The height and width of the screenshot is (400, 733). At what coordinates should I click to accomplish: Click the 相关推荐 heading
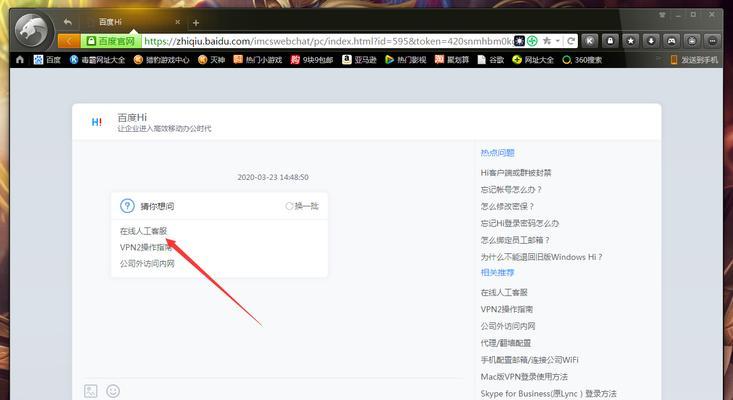point(497,272)
